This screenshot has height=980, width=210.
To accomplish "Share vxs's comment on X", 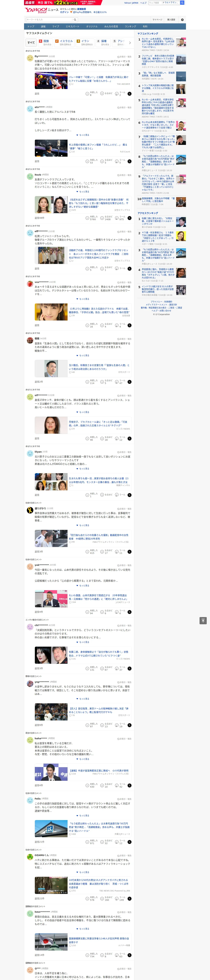I will (x=130, y=325).
